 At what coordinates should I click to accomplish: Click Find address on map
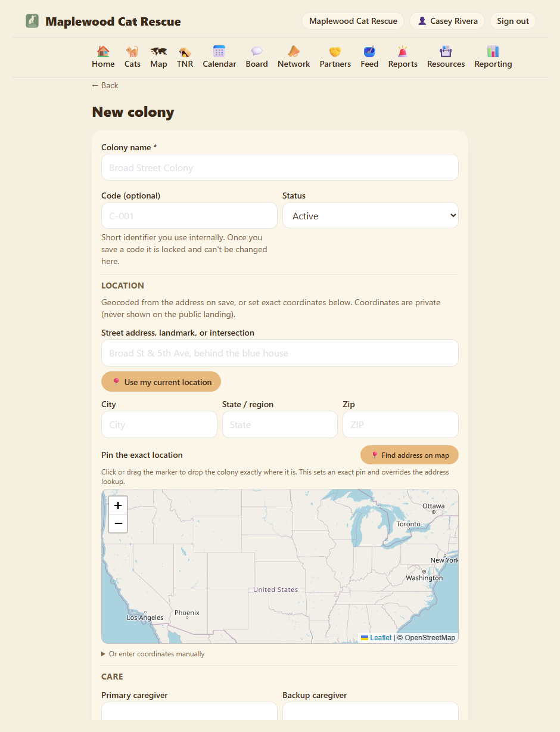409,455
